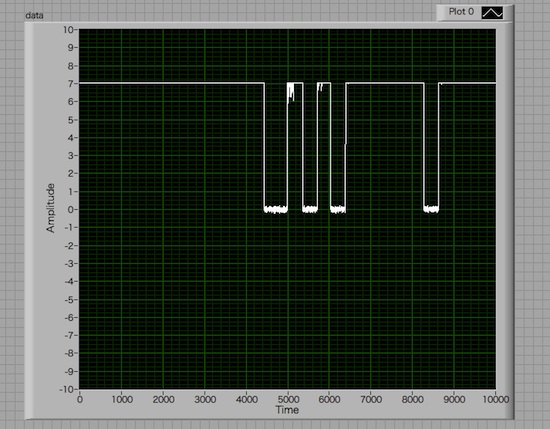This screenshot has width=550, height=429.
Task: Click the 2000 label on Time axis
Action: point(163,399)
